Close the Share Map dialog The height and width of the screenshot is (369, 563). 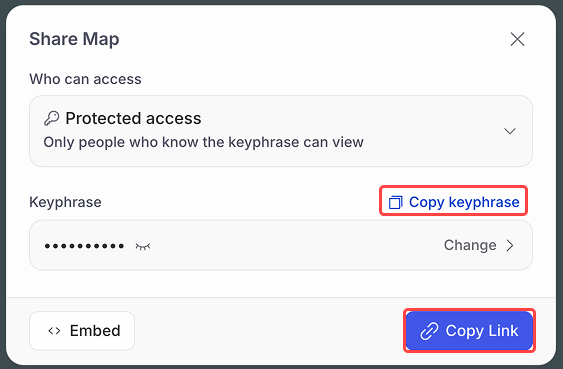pyautogui.click(x=517, y=39)
